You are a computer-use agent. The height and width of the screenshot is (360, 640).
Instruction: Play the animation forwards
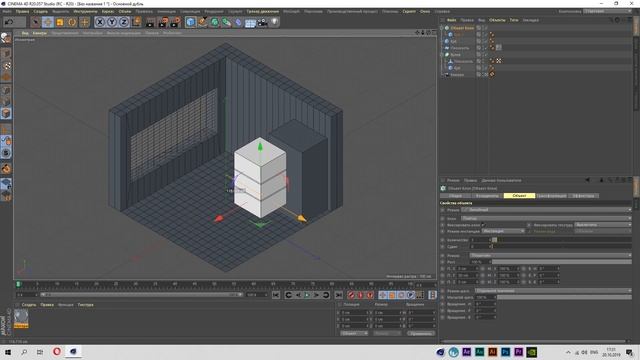coord(307,295)
